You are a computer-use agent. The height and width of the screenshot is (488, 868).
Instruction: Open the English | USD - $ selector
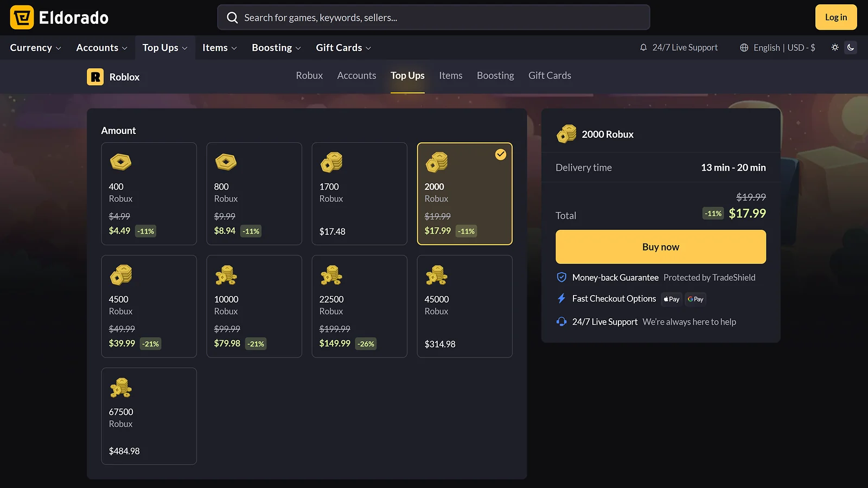click(777, 48)
